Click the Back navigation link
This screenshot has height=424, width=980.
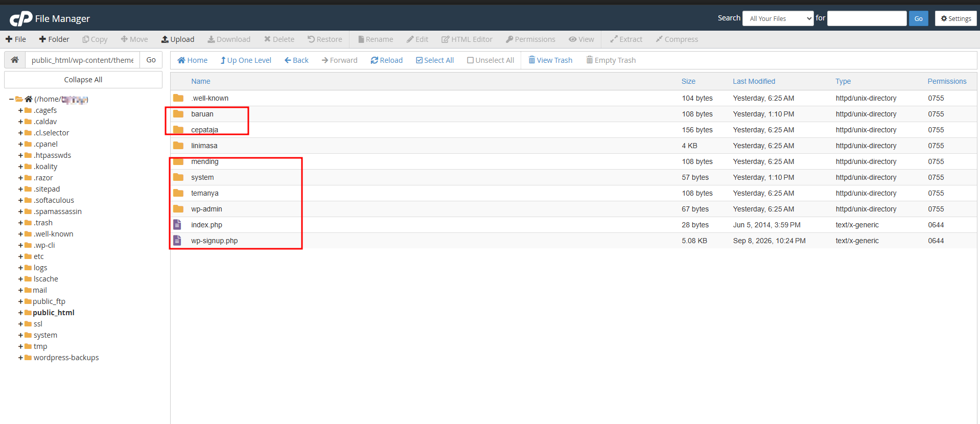click(296, 60)
